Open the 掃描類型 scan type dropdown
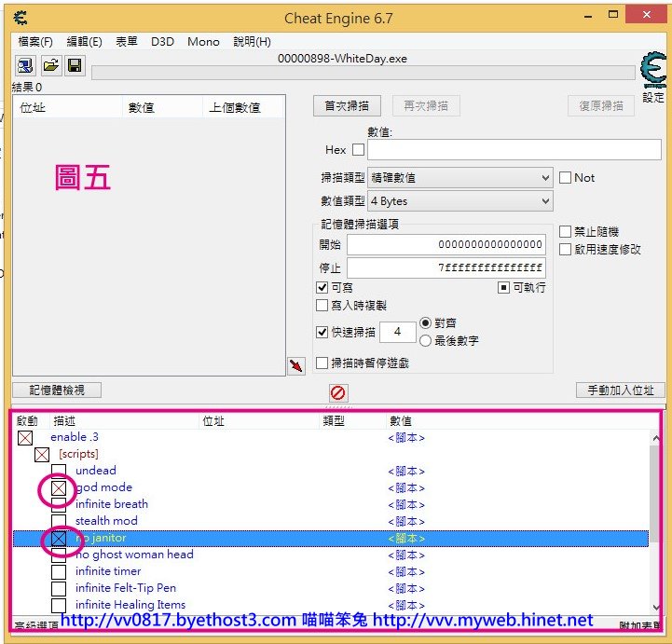The width and height of the screenshot is (672, 644). (x=460, y=178)
